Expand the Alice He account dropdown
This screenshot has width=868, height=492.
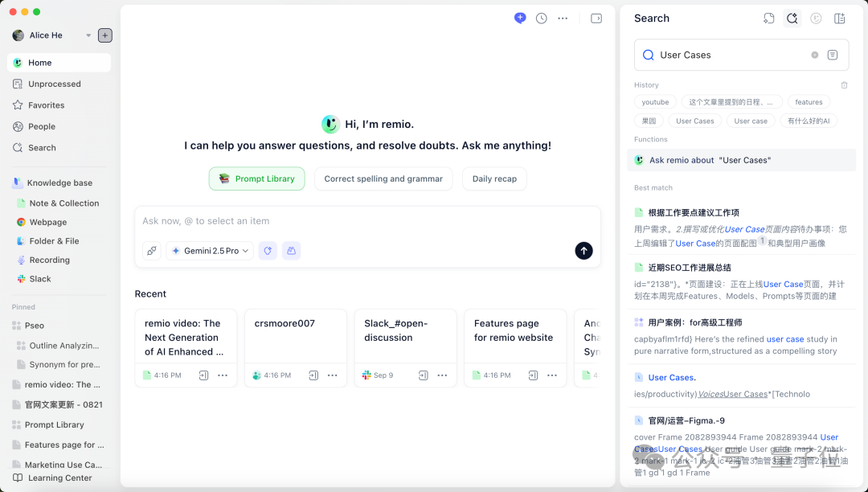pos(88,35)
